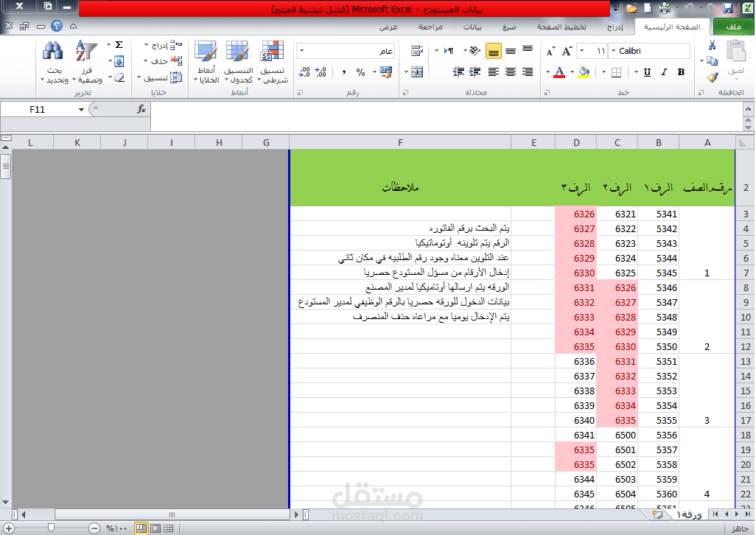Open the Name Box dropdown arrow
The width and height of the screenshot is (756, 535).
(81, 109)
